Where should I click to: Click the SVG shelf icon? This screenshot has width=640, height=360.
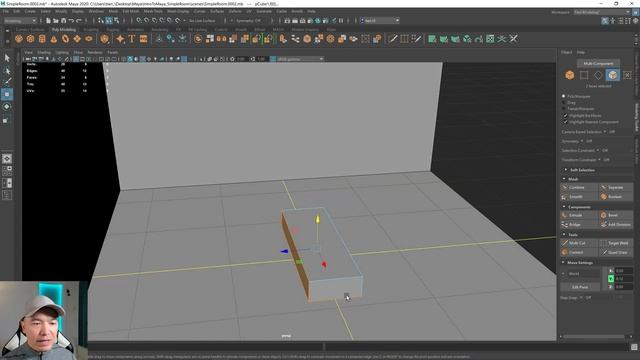pyautogui.click(x=143, y=39)
